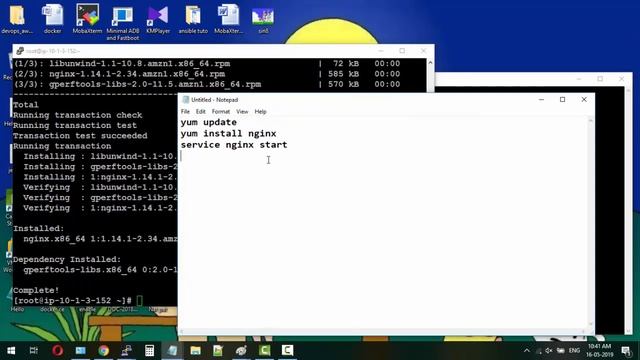Click the 'yum install nginx' line in Notepad

coord(229,133)
